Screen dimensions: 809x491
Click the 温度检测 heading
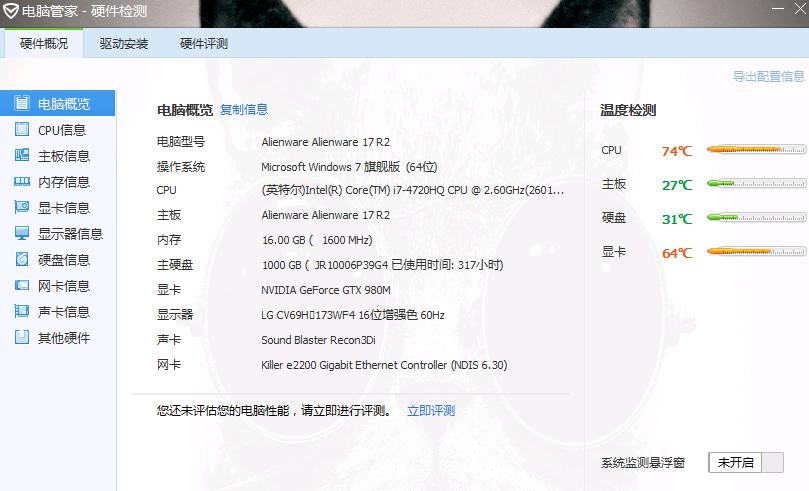click(x=628, y=110)
